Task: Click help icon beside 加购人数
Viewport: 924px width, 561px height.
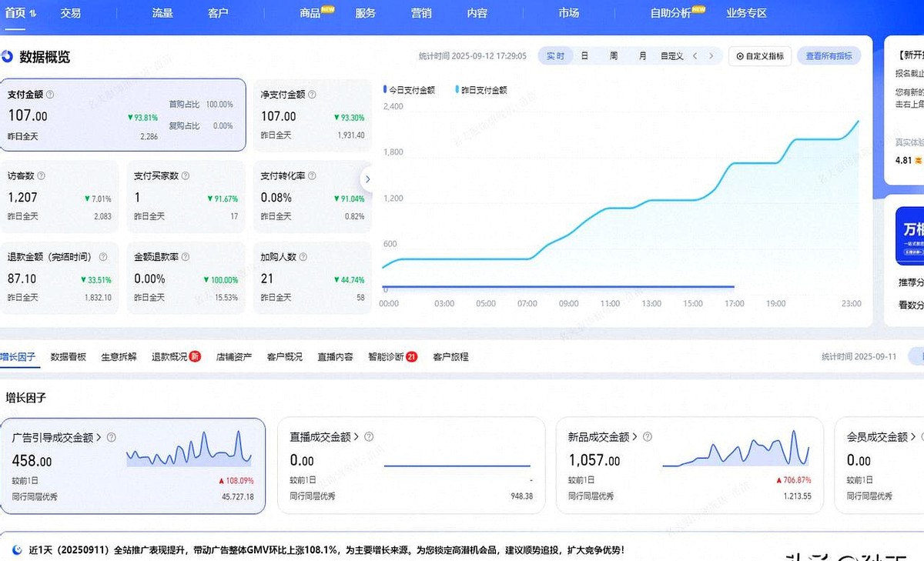Action: click(x=301, y=257)
